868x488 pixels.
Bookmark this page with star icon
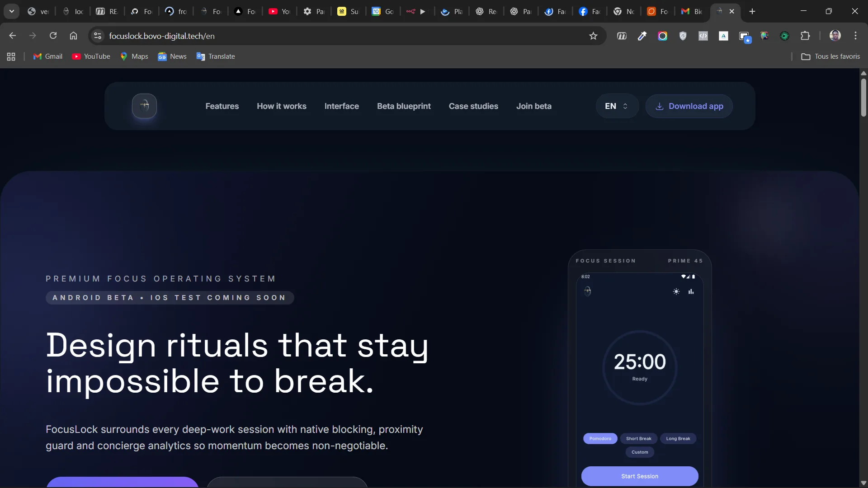(593, 36)
